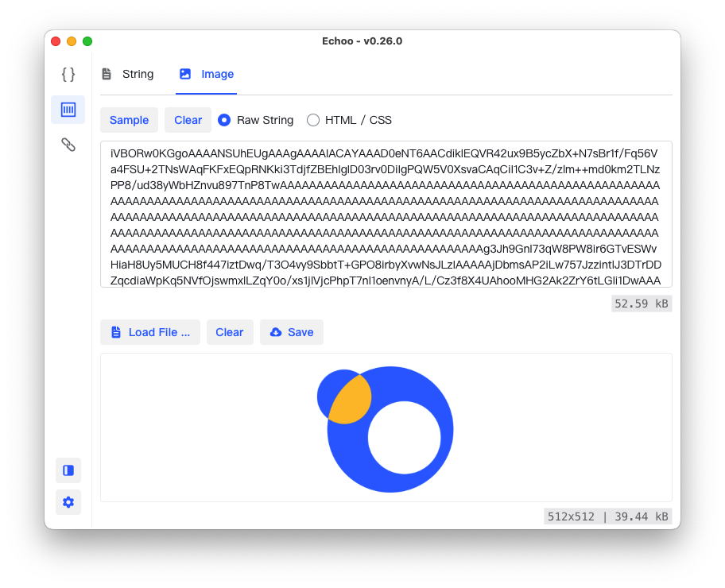Toggle the sidebar layout panel icon

point(68,470)
